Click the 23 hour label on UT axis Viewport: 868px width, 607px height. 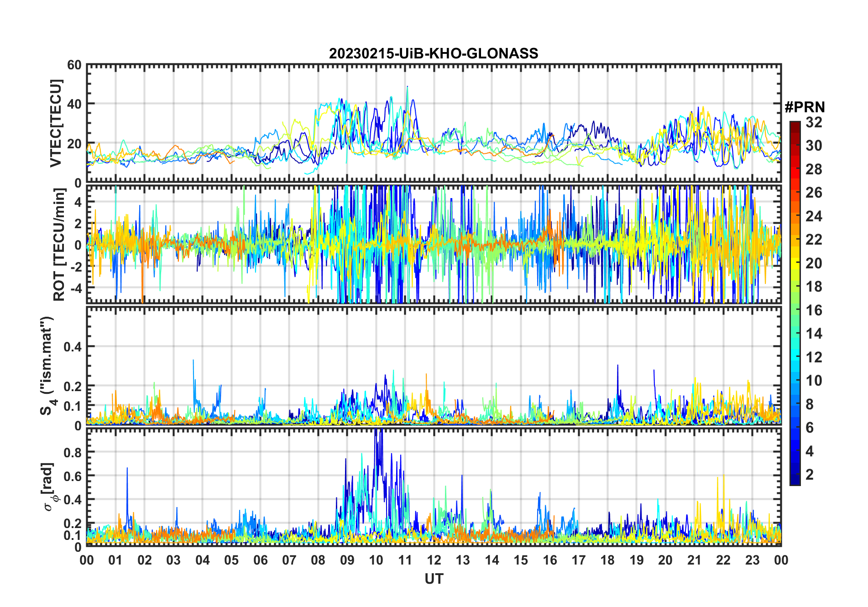pyautogui.click(x=753, y=560)
